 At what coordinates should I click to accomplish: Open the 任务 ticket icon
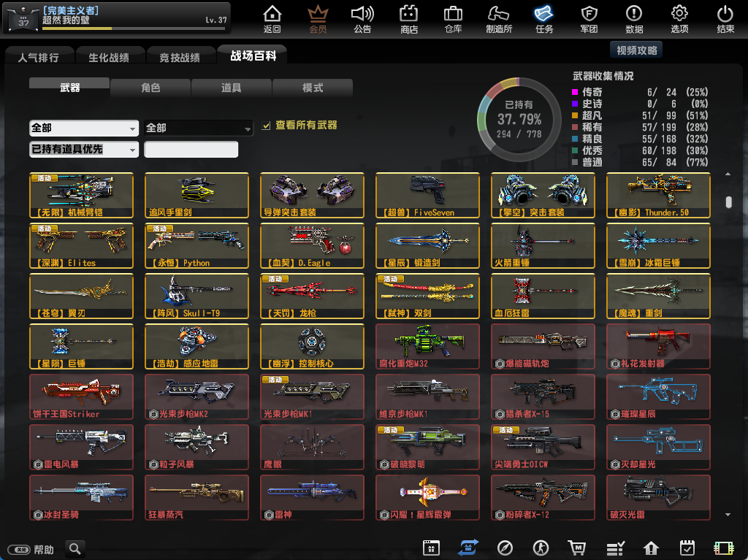[543, 15]
